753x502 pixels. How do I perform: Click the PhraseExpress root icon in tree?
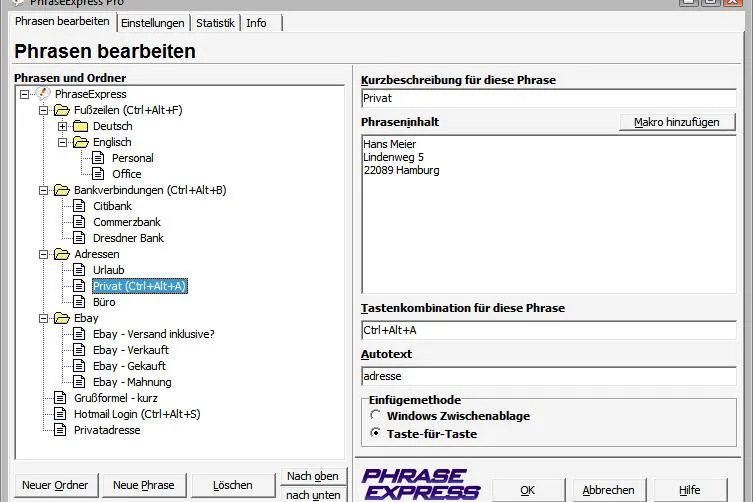pos(43,93)
